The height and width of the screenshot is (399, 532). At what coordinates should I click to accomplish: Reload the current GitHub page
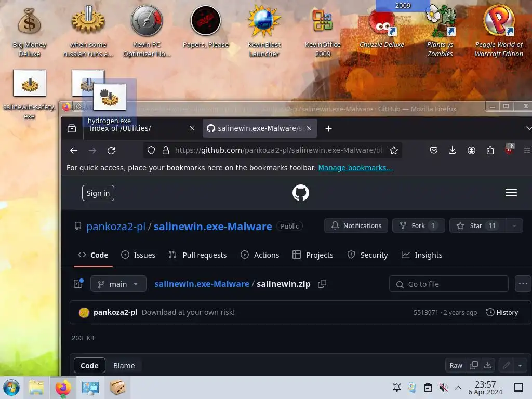[x=111, y=150]
